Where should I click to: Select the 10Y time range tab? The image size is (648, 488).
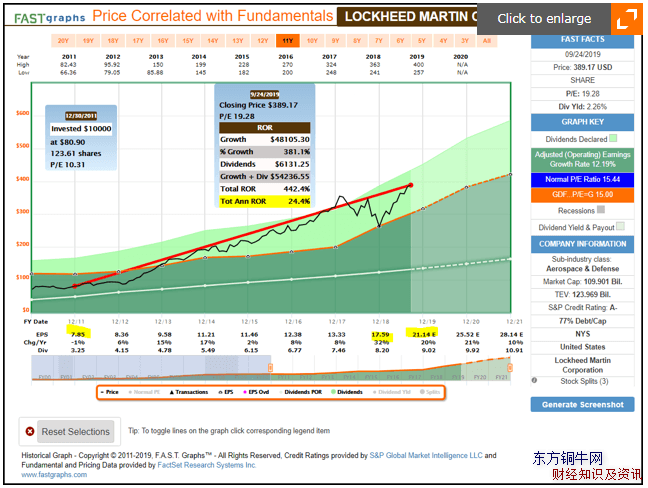tap(312, 41)
